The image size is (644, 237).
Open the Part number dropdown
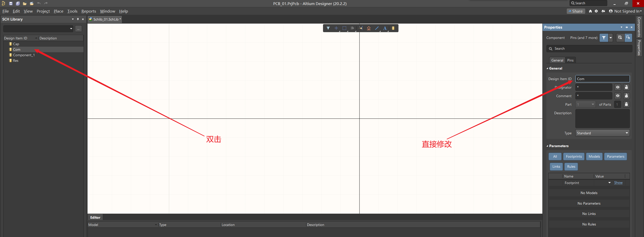pos(586,104)
